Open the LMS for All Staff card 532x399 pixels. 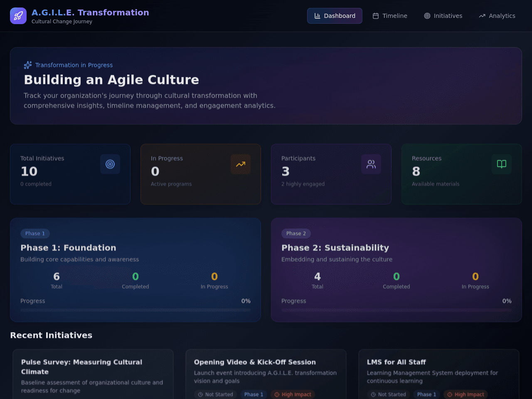[439, 374]
